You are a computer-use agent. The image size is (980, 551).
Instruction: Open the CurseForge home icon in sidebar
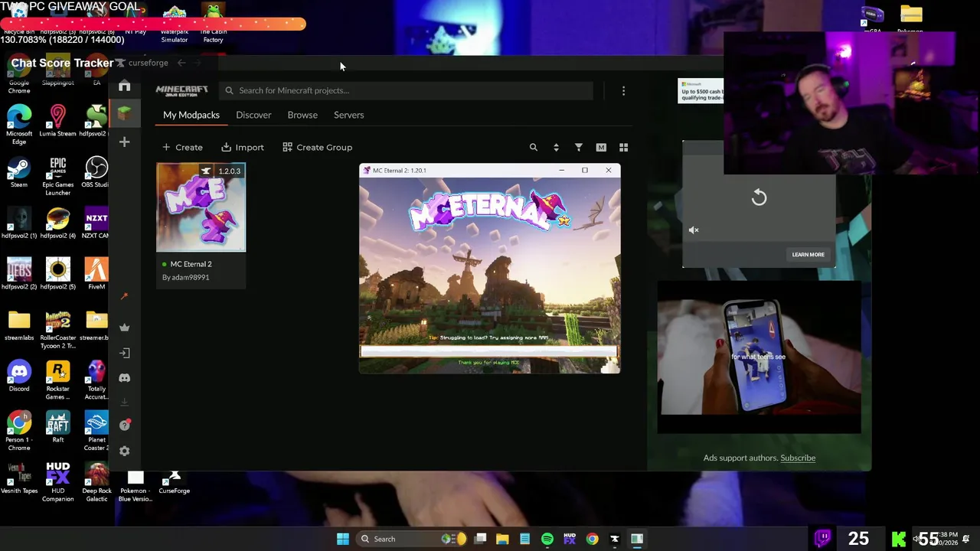(124, 86)
